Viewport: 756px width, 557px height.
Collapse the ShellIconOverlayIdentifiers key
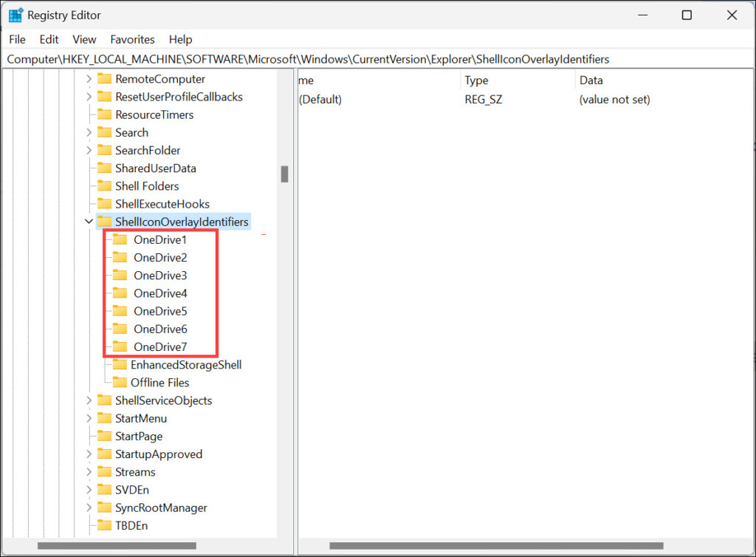[89, 222]
